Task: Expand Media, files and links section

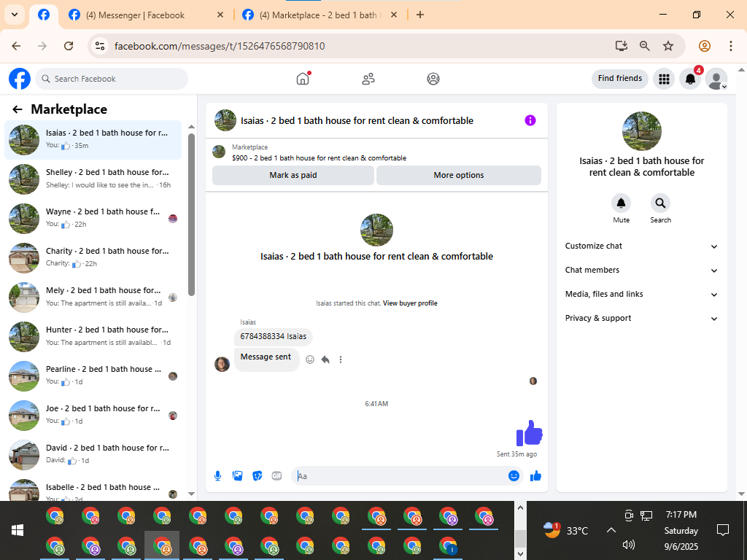Action: (642, 295)
